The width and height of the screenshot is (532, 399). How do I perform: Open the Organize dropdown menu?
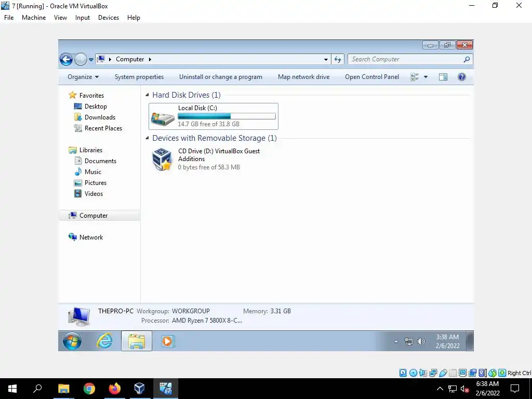(x=83, y=77)
